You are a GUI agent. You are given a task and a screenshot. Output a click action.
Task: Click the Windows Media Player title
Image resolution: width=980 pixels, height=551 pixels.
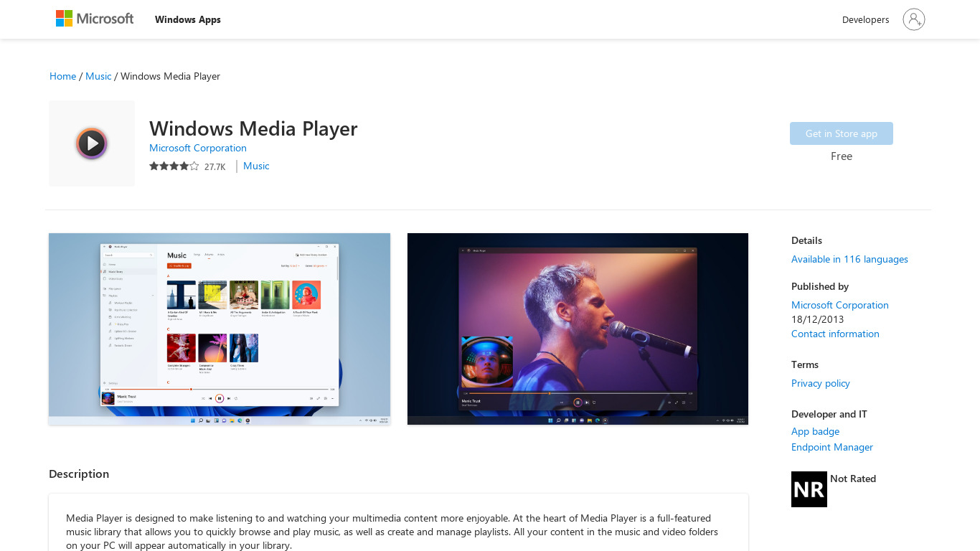(x=253, y=128)
